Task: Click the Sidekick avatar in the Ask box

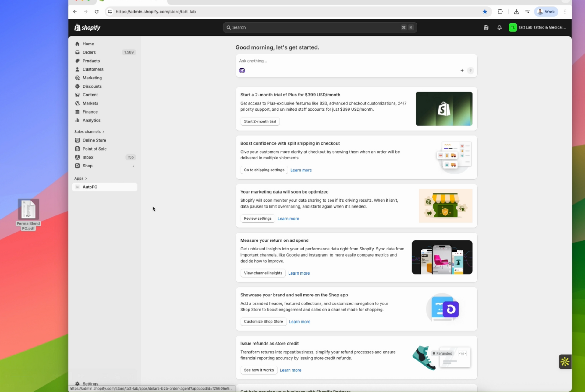Action: [x=242, y=71]
